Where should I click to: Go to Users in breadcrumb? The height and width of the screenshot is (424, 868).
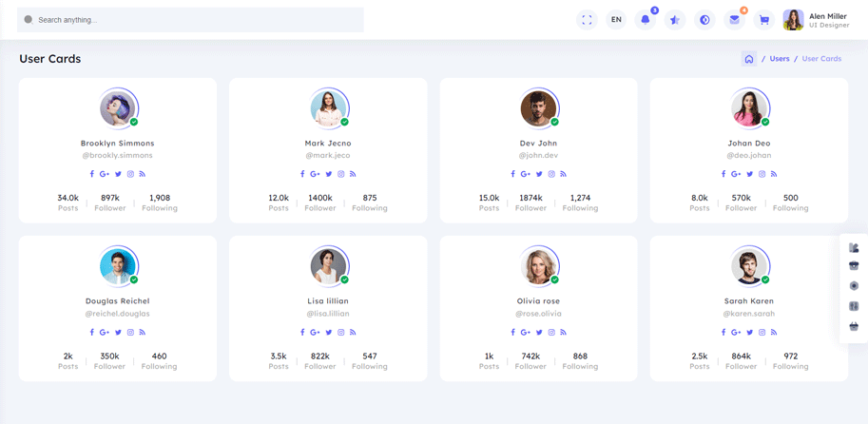click(x=780, y=59)
